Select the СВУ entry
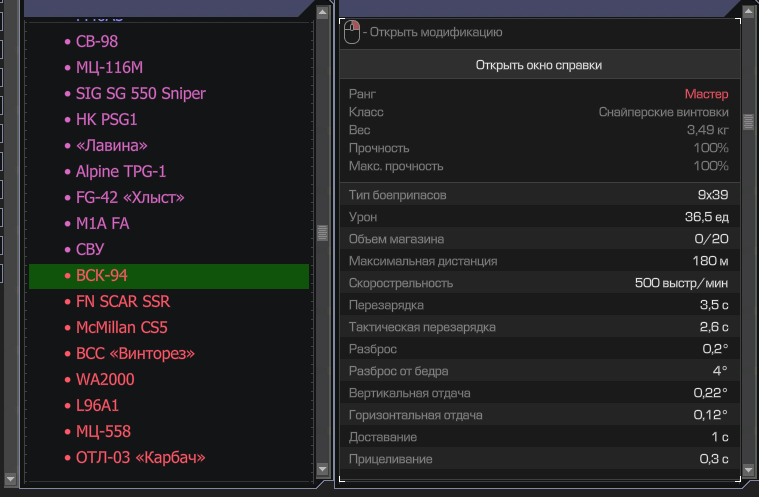This screenshot has height=497, width=759. click(x=90, y=250)
